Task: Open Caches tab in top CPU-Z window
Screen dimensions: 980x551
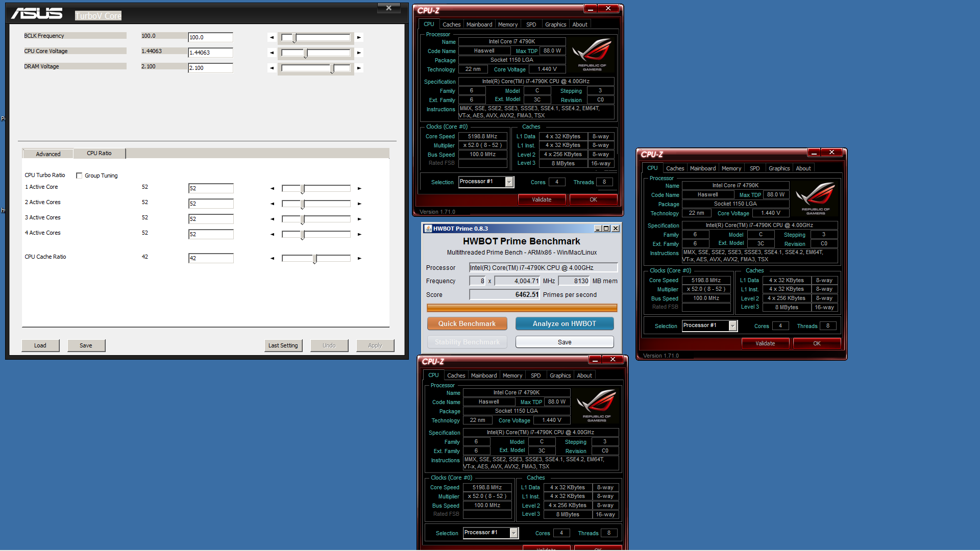Action: point(451,24)
